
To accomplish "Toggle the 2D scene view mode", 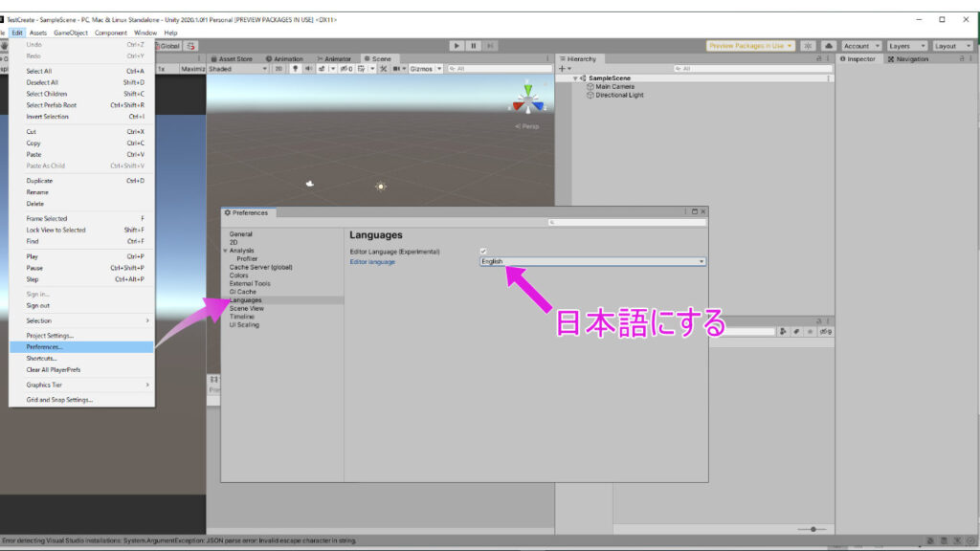I will pyautogui.click(x=278, y=69).
